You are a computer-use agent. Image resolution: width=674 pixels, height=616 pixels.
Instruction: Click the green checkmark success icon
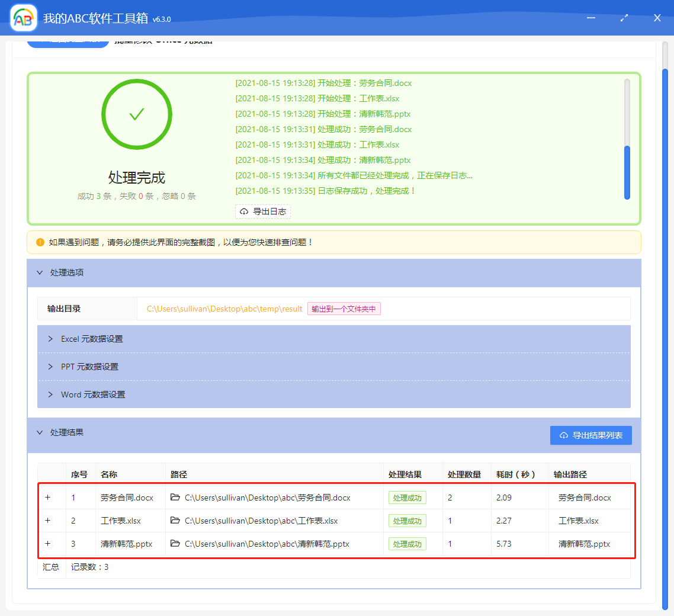tap(137, 114)
